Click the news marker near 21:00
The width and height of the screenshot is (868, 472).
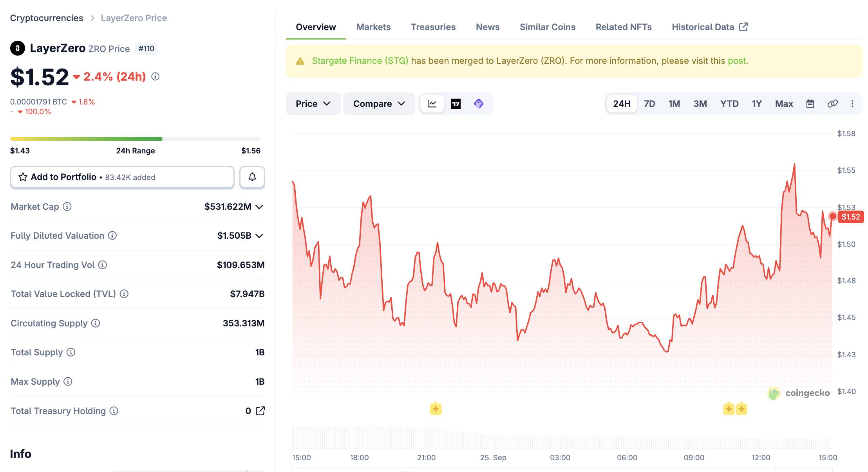(x=436, y=409)
